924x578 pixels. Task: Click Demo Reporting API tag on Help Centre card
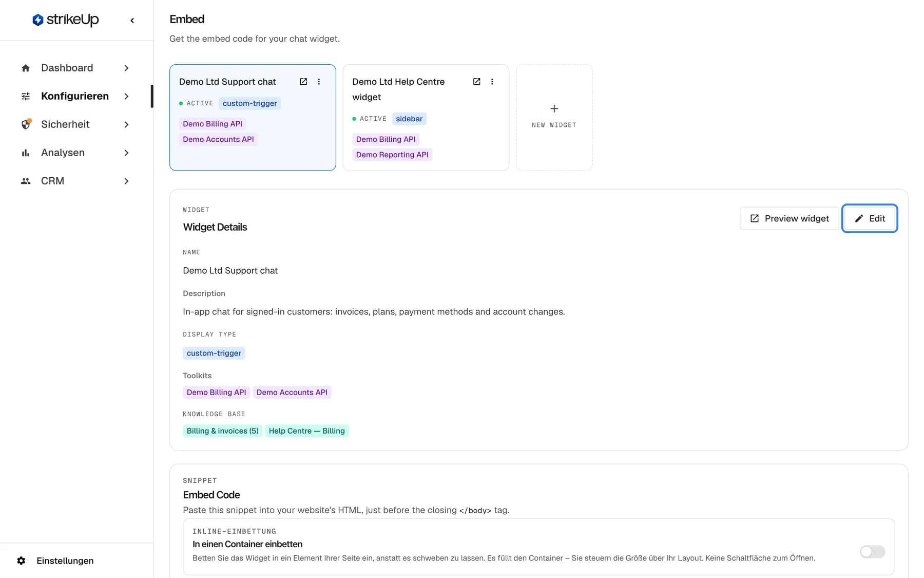pos(392,155)
